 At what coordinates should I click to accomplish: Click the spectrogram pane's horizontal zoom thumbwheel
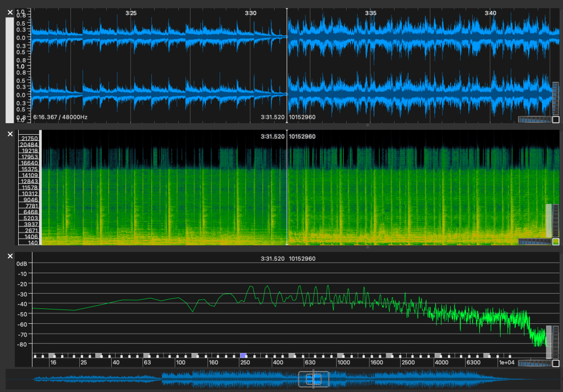(x=534, y=241)
